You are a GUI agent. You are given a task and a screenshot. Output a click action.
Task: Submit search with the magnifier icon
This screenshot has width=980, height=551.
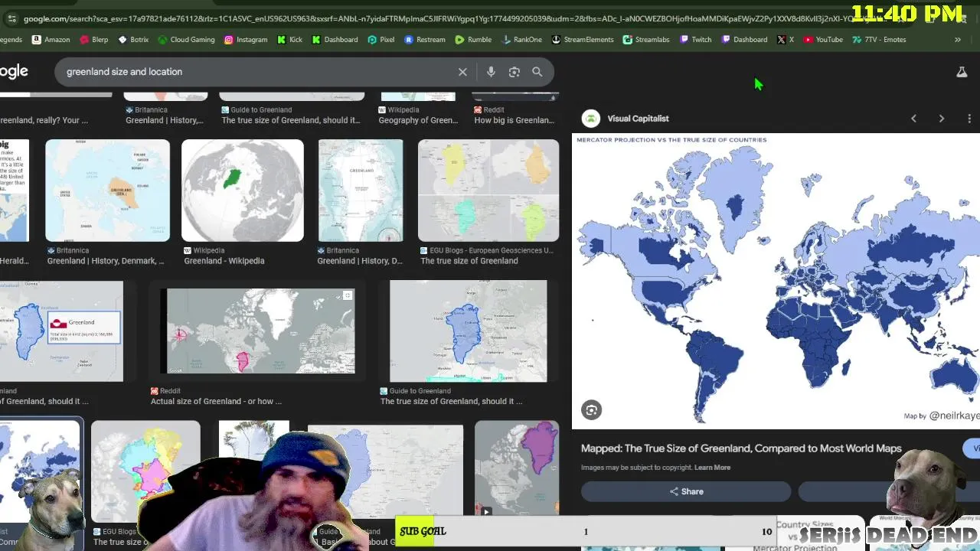click(x=537, y=72)
